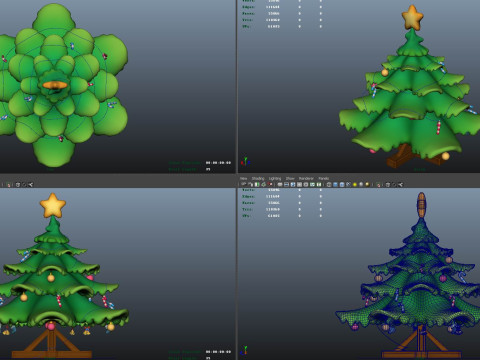480x360 pixels.
Task: Click the Wireframe shading icon
Action: (329, 184)
